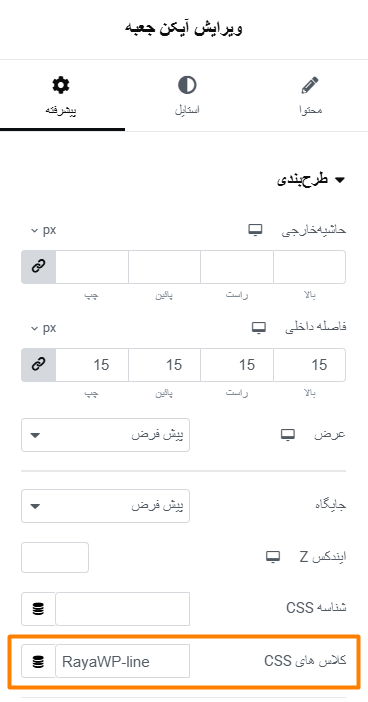The image size is (368, 702).
Task: Click the Z-index input field
Action: click(55, 557)
